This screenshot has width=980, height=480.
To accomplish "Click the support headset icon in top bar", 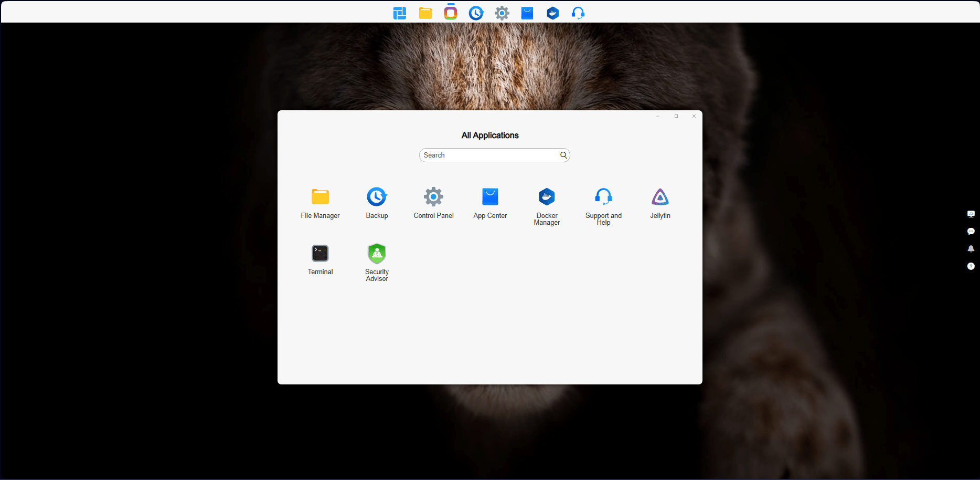I will click(578, 13).
